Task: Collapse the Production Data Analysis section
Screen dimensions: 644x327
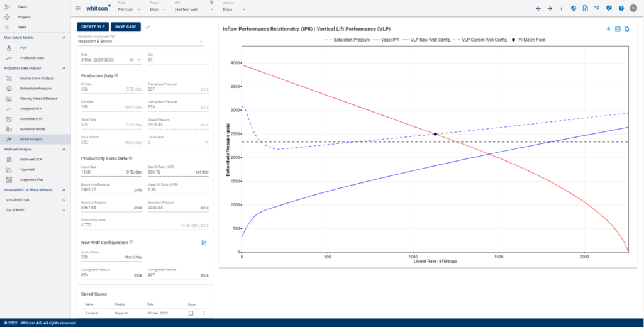Action: coord(64,68)
